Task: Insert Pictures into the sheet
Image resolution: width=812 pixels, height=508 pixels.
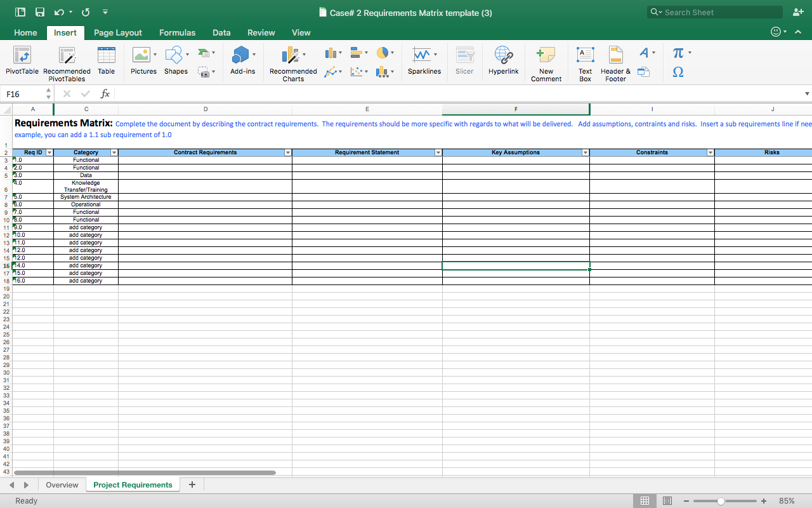Action: (143, 62)
